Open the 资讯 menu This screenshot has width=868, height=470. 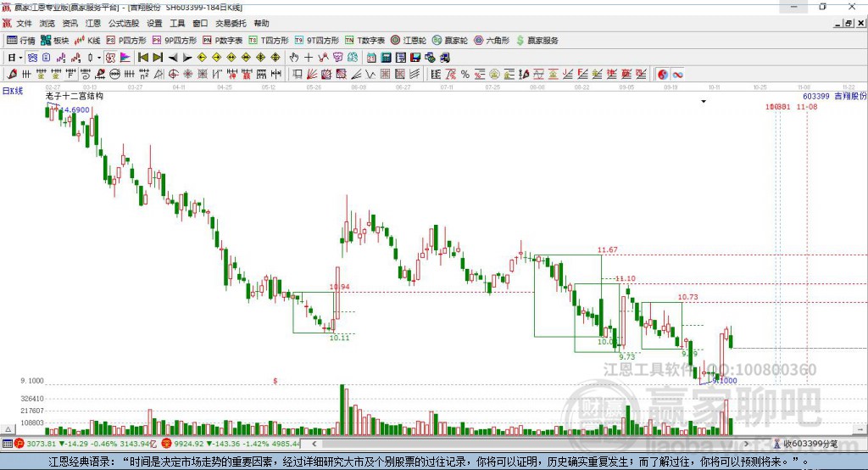pos(70,23)
